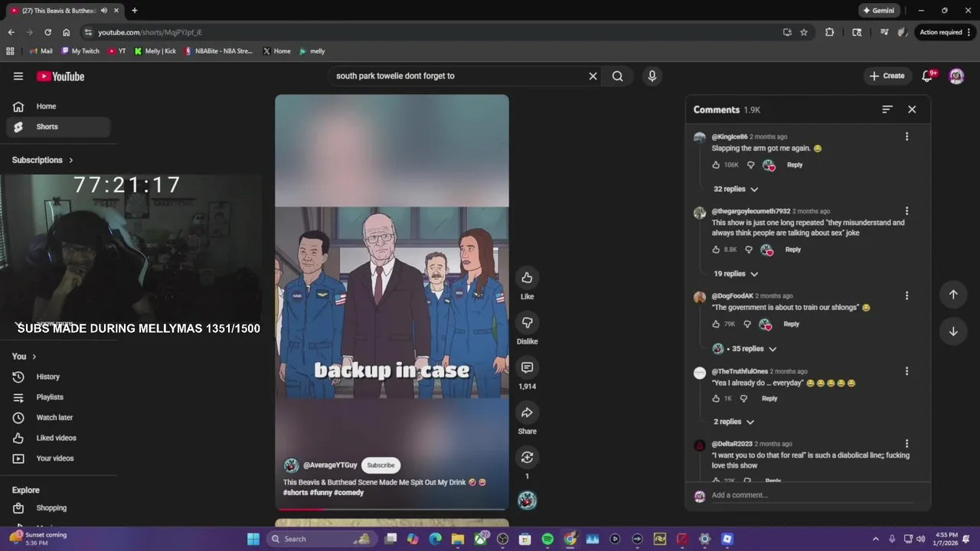Subscribe to @AverageYTGuy

pyautogui.click(x=381, y=465)
